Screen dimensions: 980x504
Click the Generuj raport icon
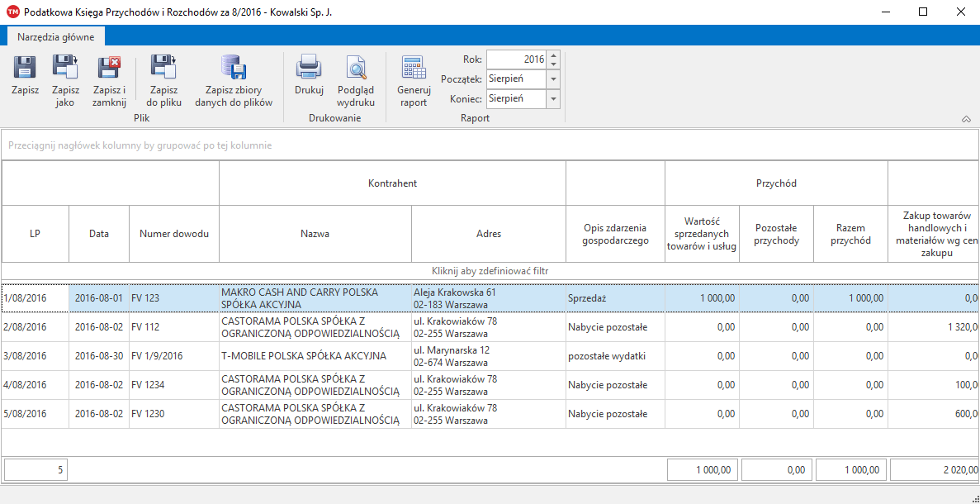tap(414, 68)
